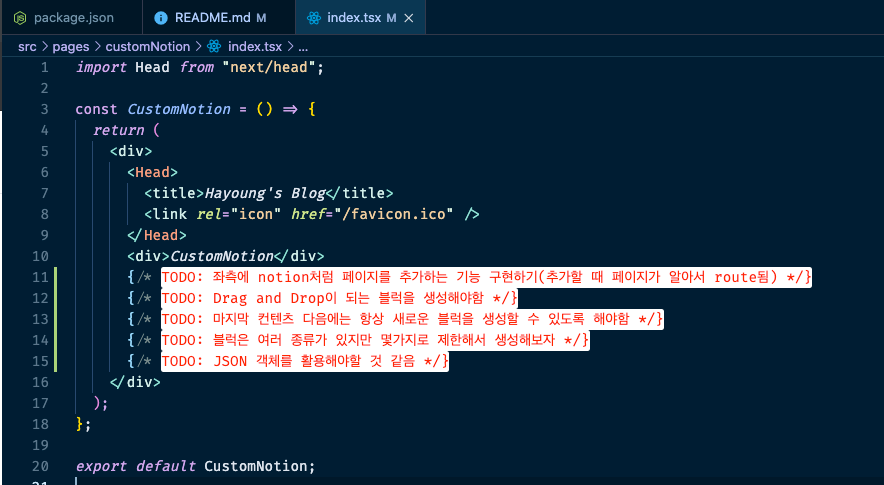
Task: Click the closing </div> on line 16
Action: (x=135, y=382)
